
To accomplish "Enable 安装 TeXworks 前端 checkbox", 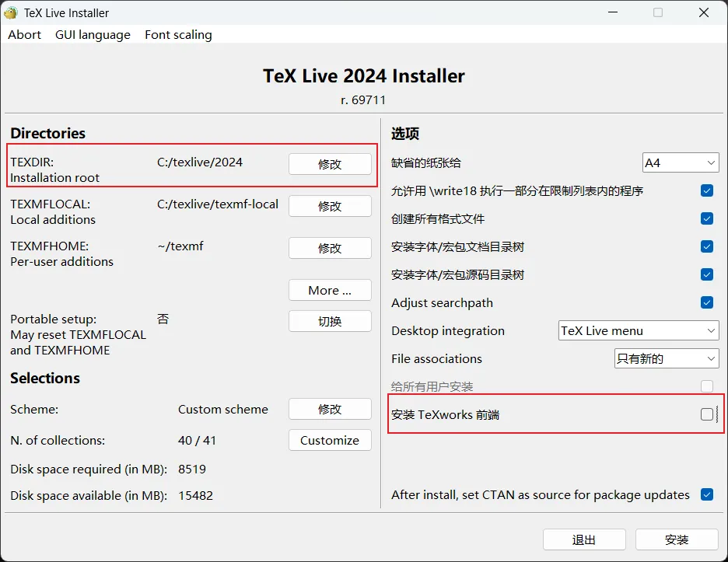I will [707, 414].
